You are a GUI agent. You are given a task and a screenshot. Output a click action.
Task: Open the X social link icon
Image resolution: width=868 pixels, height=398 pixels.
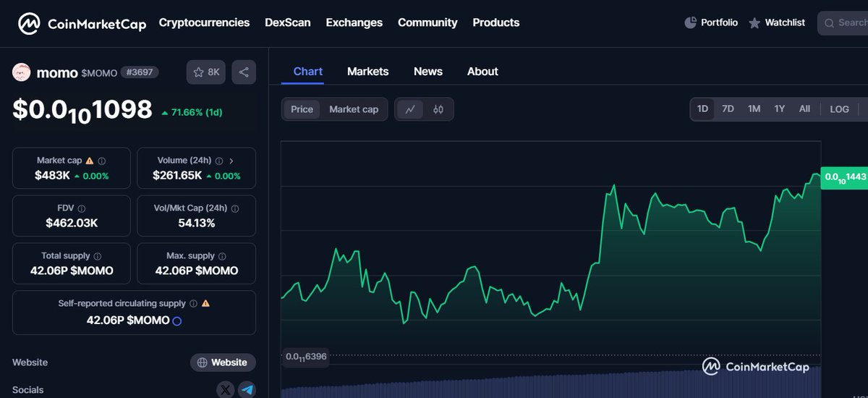(226, 390)
